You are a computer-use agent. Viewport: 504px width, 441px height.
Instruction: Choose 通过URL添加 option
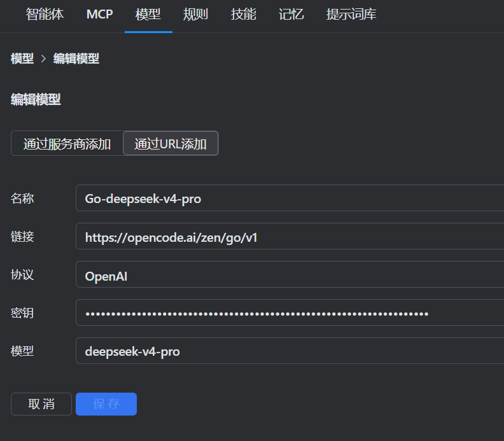click(x=171, y=144)
